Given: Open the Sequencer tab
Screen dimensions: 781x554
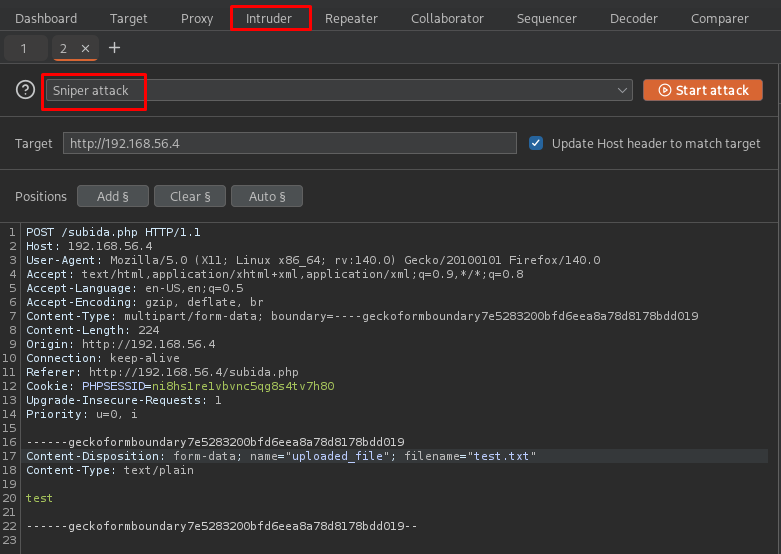Looking at the screenshot, I should pos(546,18).
